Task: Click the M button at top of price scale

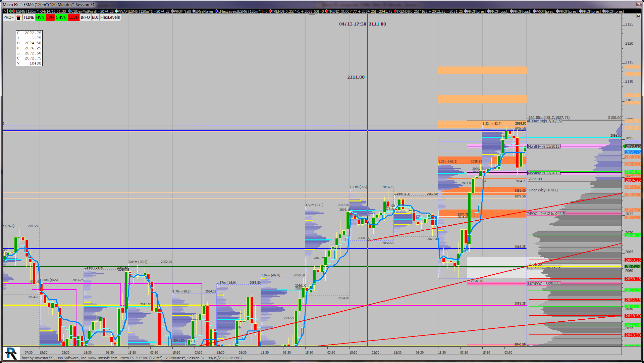Action: (x=639, y=16)
